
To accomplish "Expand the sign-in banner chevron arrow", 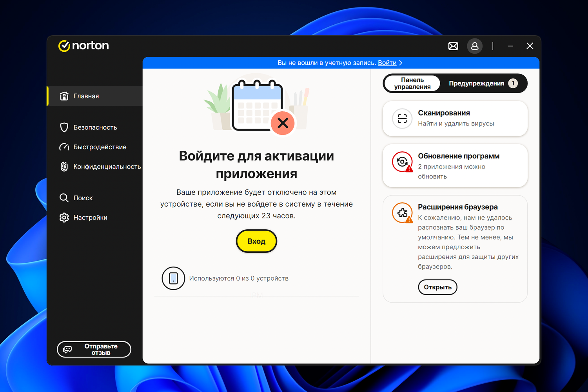I will [x=401, y=63].
